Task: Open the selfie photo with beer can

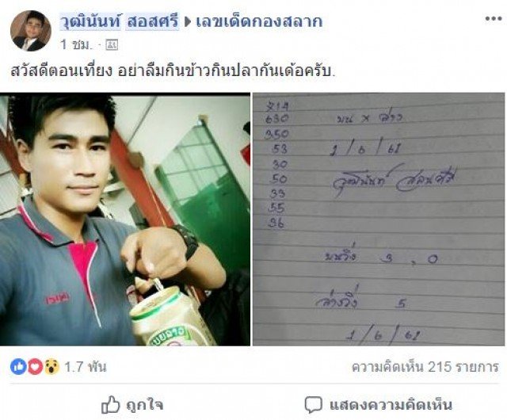Action: click(x=125, y=220)
